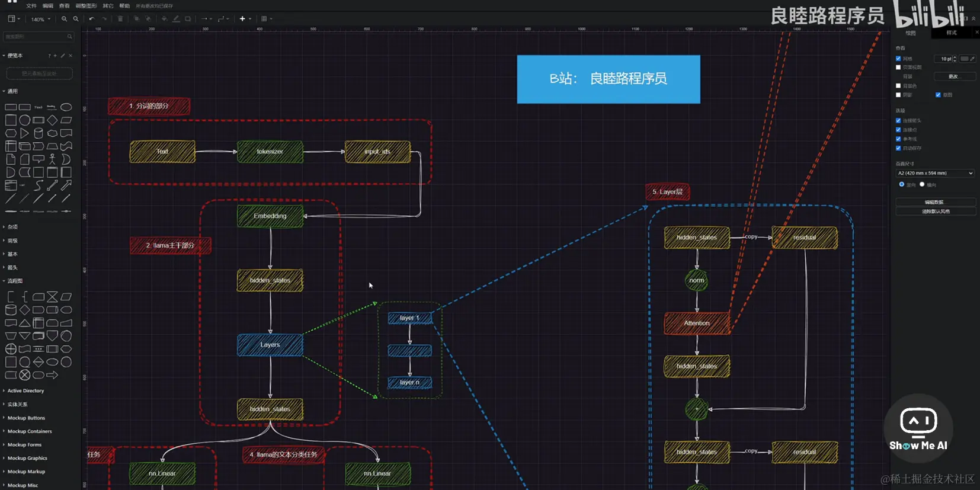Viewport: 980px width, 490px height.
Task: Expand the Mockup Buttons shapes section
Action: coord(24,418)
